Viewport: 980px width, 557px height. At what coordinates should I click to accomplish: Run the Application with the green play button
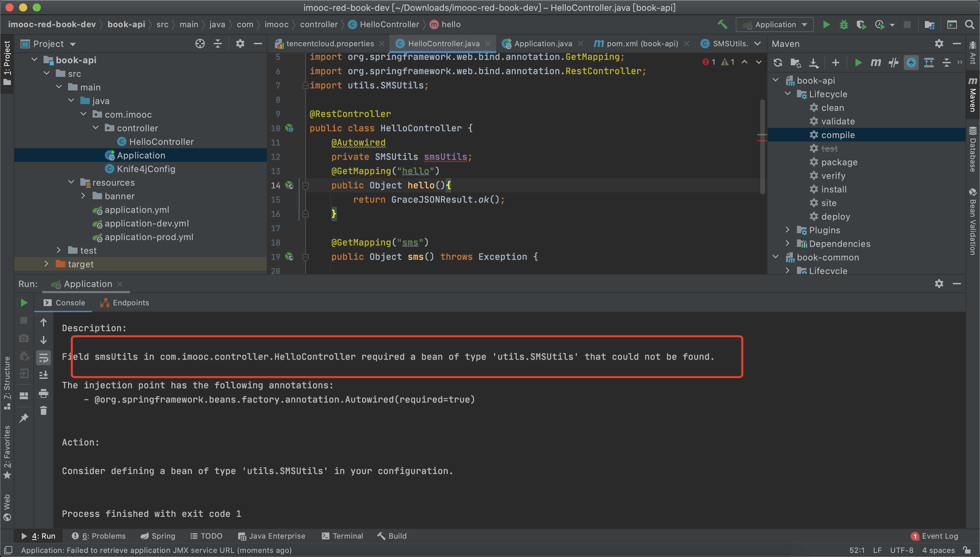tap(826, 24)
